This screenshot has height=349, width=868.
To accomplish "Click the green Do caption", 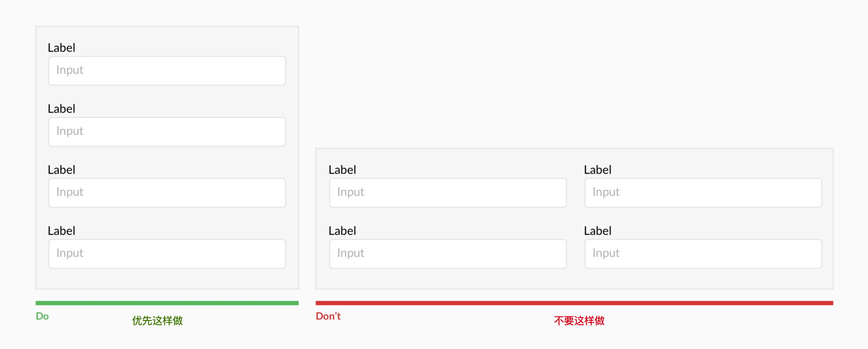I will pyautogui.click(x=42, y=316).
